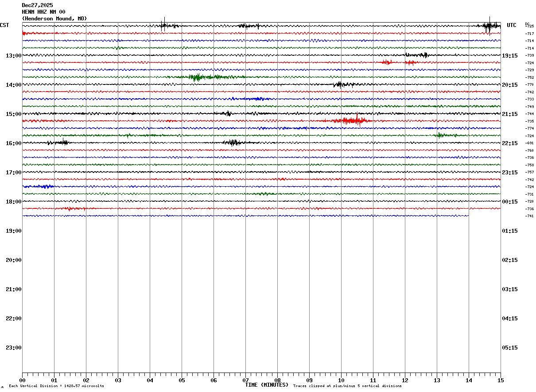
Task: Select the HENM HHZ NM 00 station header
Action: pyautogui.click(x=43, y=12)
